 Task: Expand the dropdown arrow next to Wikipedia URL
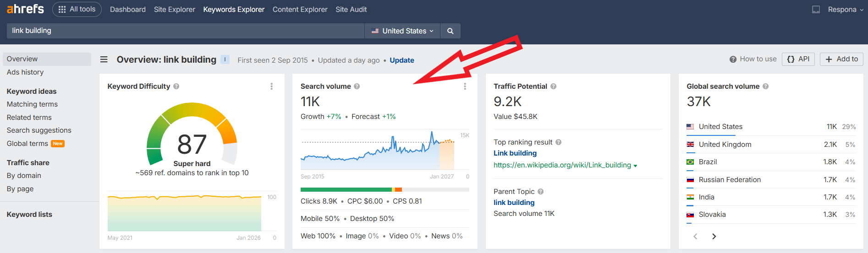[x=635, y=166]
